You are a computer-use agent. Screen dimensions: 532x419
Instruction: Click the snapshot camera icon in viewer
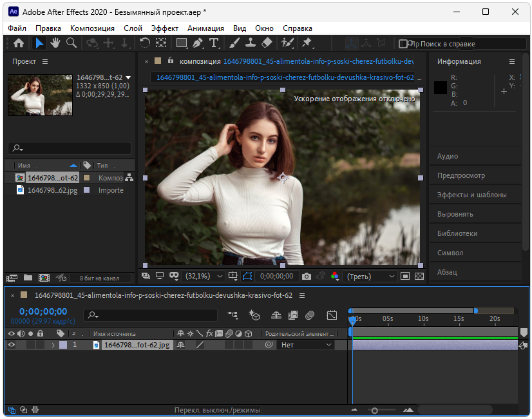307,277
